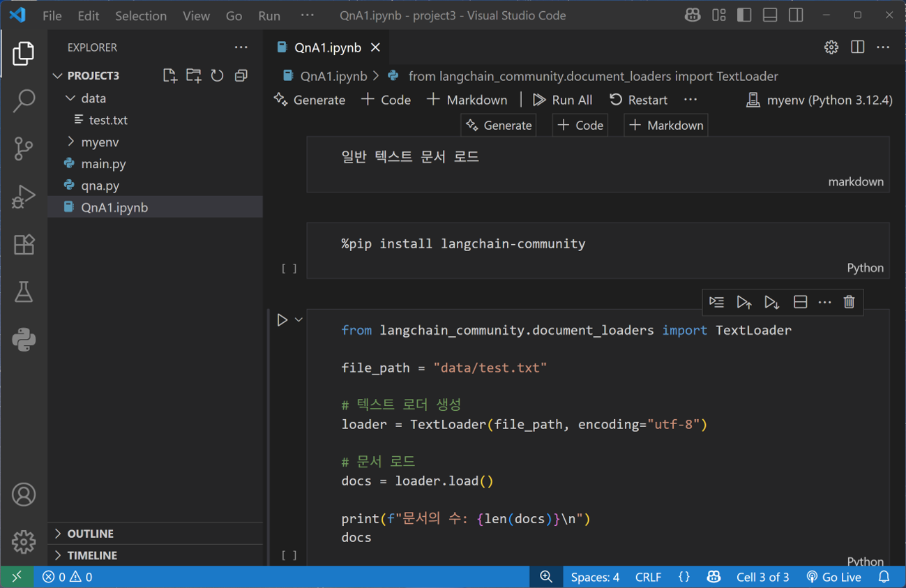
Task: Open the Explorer view in activity bar
Action: tap(24, 54)
